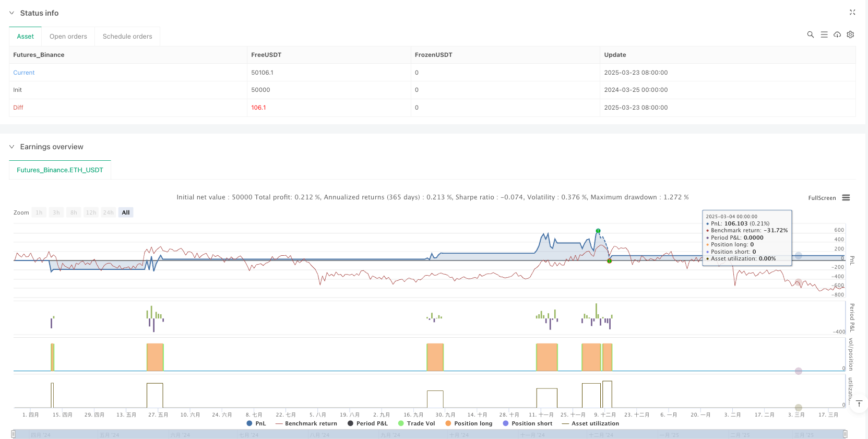Image resolution: width=868 pixels, height=439 pixels.
Task: Switch to the Schedule orders tab
Action: click(127, 37)
